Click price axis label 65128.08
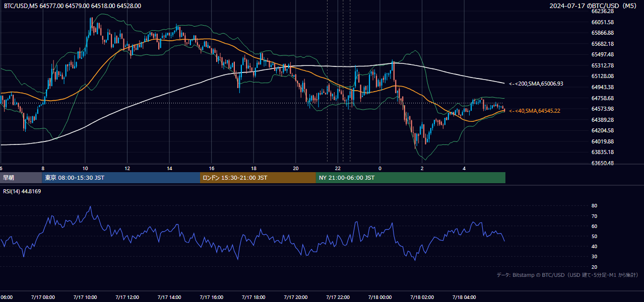This screenshot has width=644, height=302. click(x=603, y=76)
